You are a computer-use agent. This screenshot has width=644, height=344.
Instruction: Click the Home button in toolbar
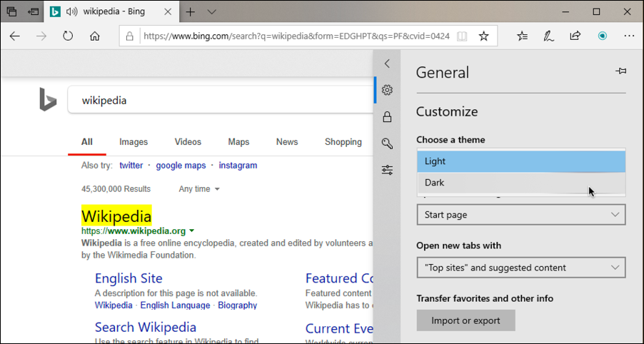(x=95, y=36)
